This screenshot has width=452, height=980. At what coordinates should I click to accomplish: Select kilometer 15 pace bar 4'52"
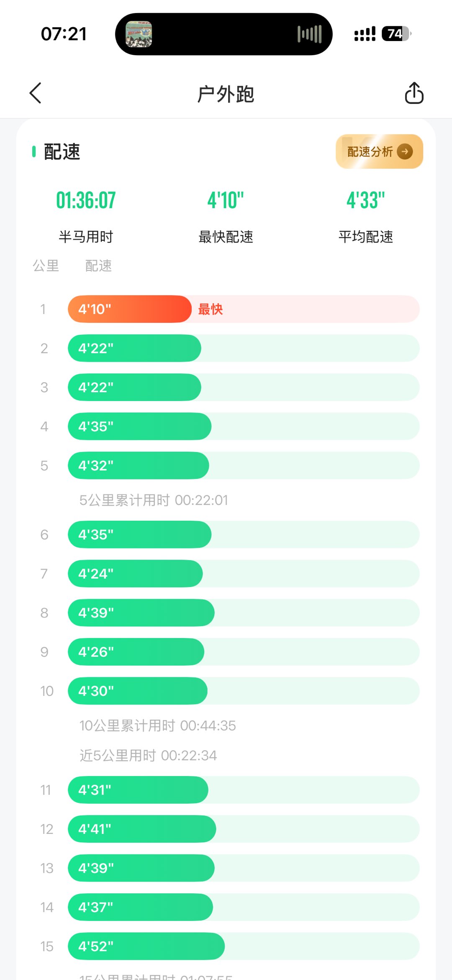(146, 946)
